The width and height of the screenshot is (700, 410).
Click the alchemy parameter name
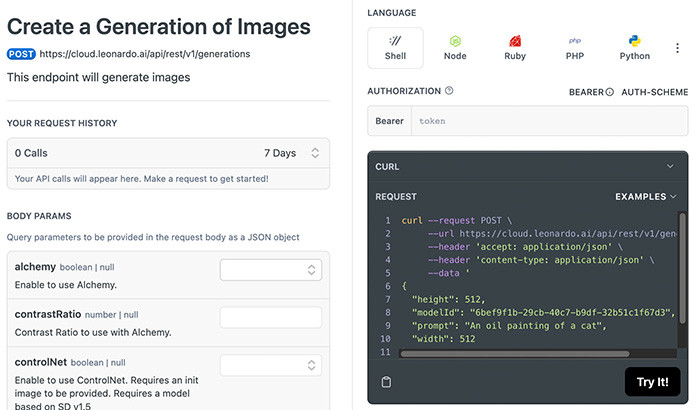pos(35,267)
